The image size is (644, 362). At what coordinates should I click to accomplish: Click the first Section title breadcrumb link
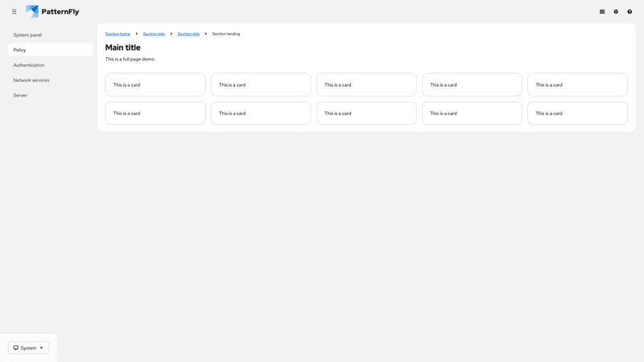(x=154, y=34)
